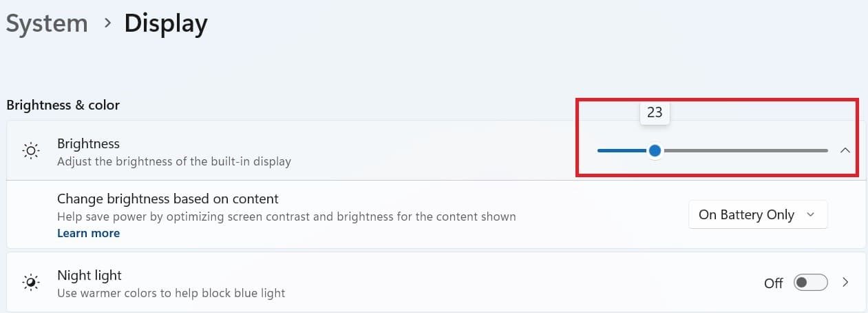The height and width of the screenshot is (313, 868).
Task: Open the On Battery Only dropdown
Action: click(757, 215)
